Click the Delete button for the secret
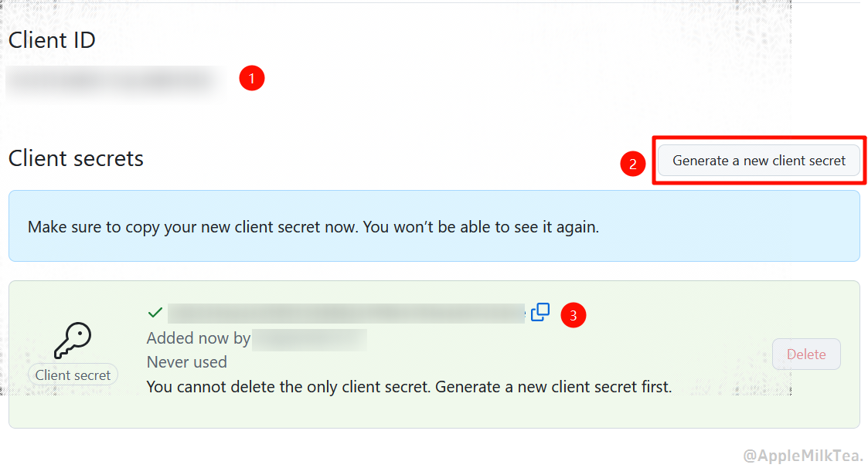The height and width of the screenshot is (468, 868). [x=806, y=354]
